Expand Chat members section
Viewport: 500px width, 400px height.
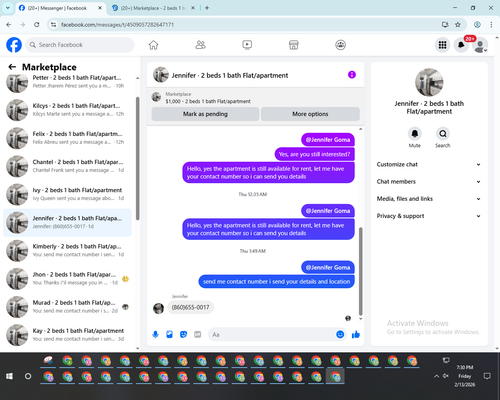click(429, 182)
